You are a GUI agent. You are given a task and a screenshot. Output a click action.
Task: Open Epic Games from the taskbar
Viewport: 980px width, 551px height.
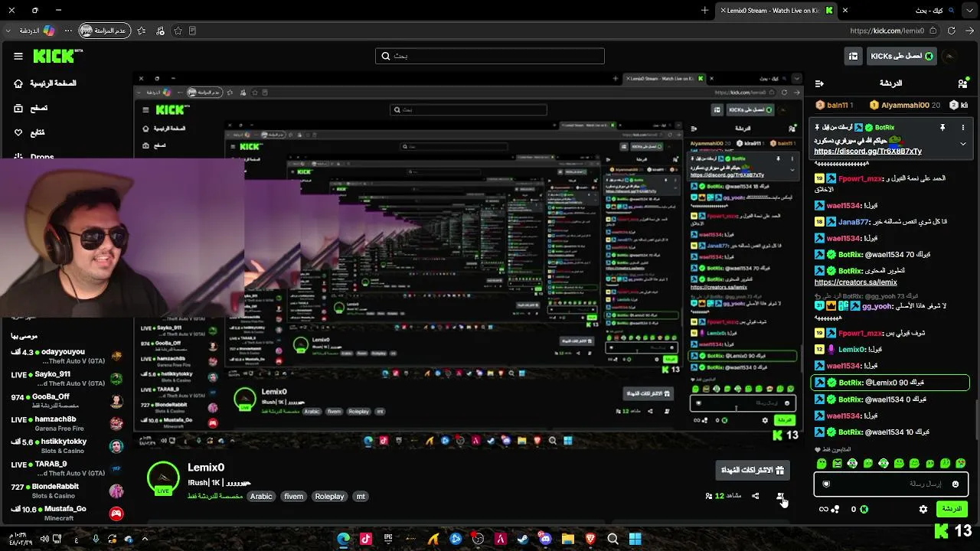click(x=388, y=539)
